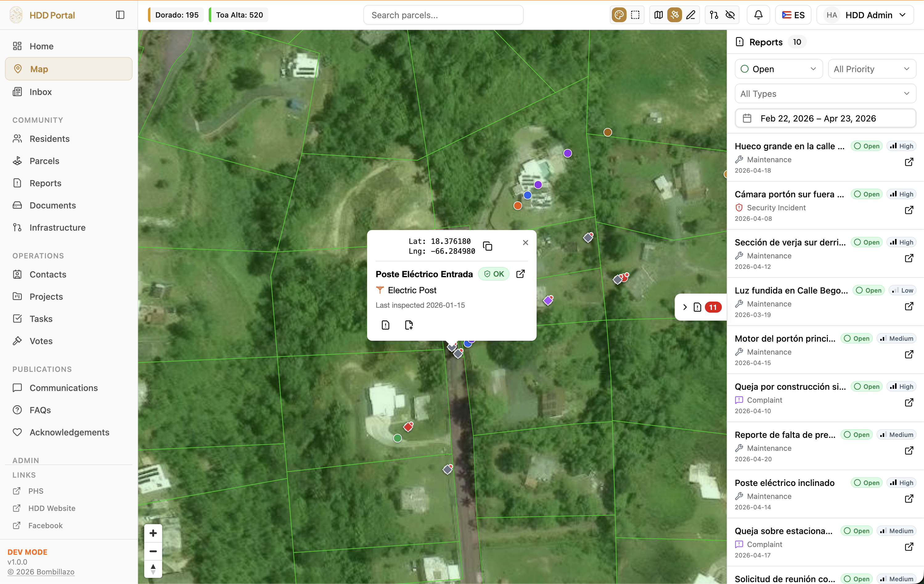Close the Poste Eléctrico Entrada popup
924x584 pixels.
pyautogui.click(x=525, y=243)
